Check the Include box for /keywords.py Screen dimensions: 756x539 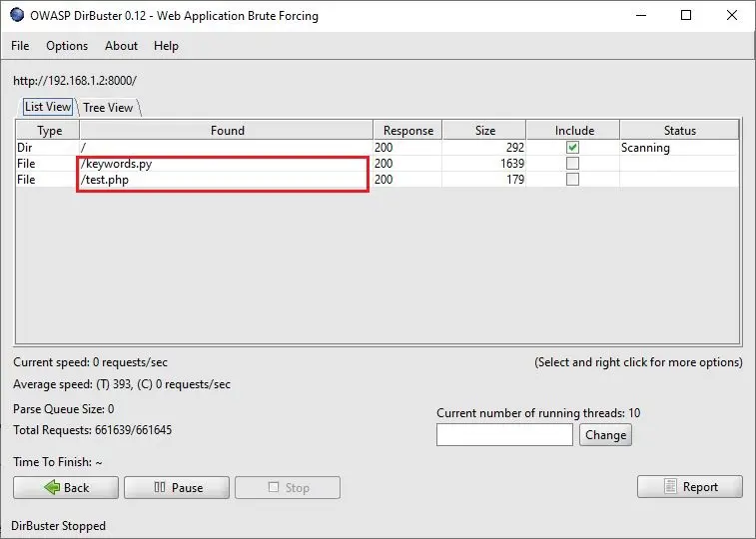click(x=572, y=164)
